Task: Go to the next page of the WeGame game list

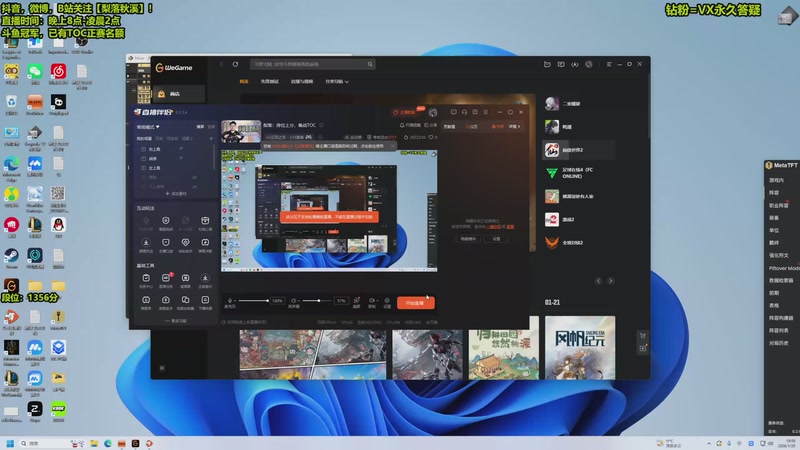Action: 610,281
